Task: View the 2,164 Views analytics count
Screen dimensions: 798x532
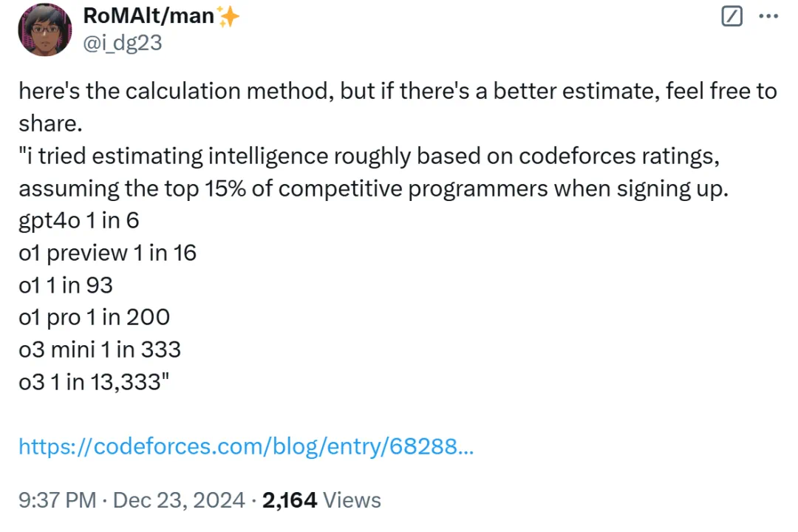Action: tap(321, 500)
